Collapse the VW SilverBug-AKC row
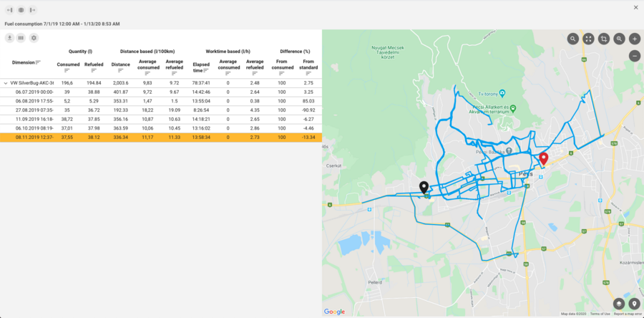This screenshot has width=644, height=318. (x=6, y=83)
